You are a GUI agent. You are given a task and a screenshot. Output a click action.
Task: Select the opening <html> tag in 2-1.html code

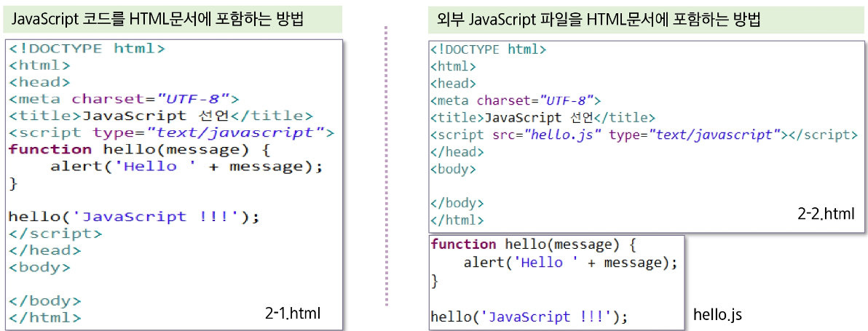point(39,65)
